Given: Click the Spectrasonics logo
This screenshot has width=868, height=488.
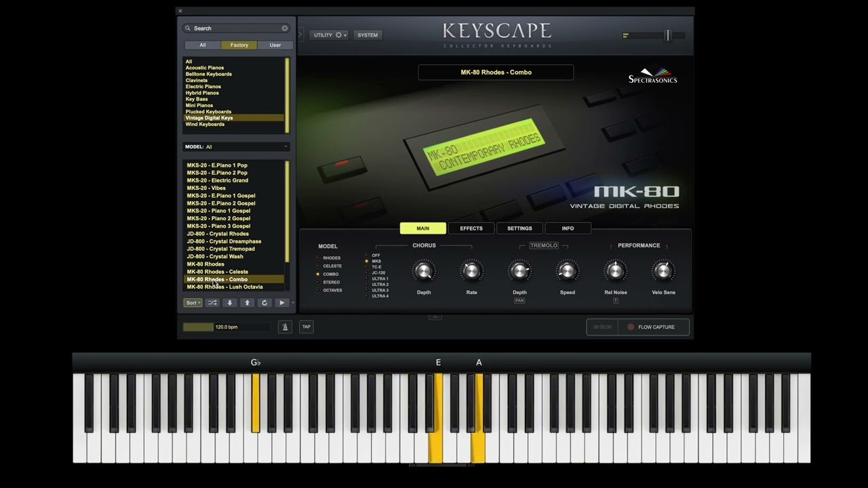Looking at the screenshot, I should [652, 75].
